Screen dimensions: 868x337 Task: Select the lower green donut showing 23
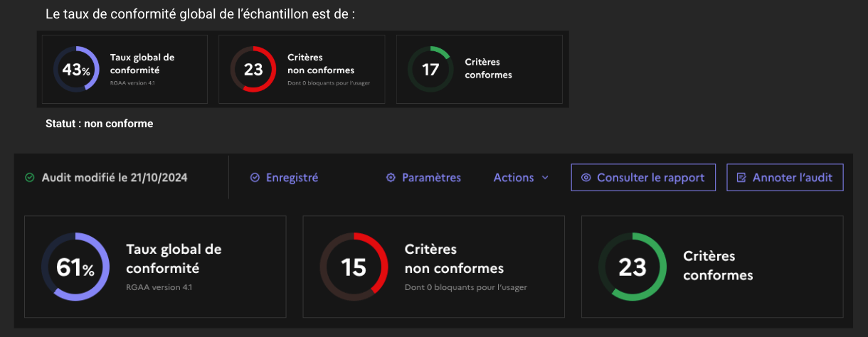(632, 267)
